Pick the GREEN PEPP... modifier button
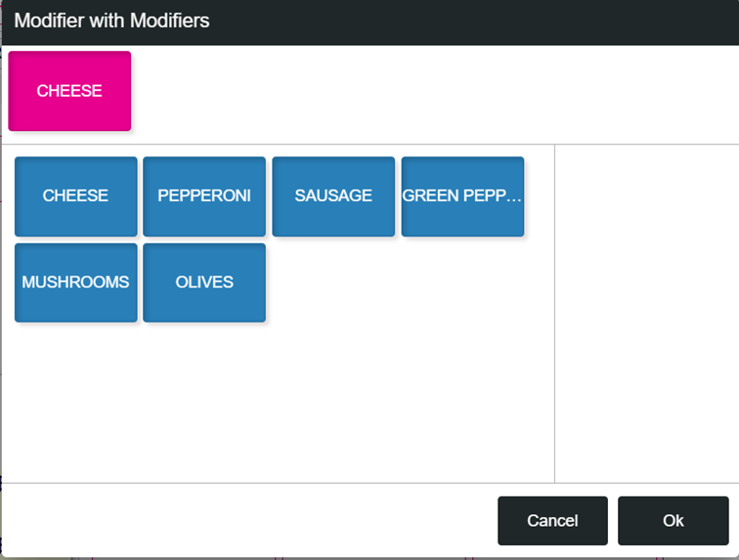This screenshot has width=739, height=560. coord(462,196)
